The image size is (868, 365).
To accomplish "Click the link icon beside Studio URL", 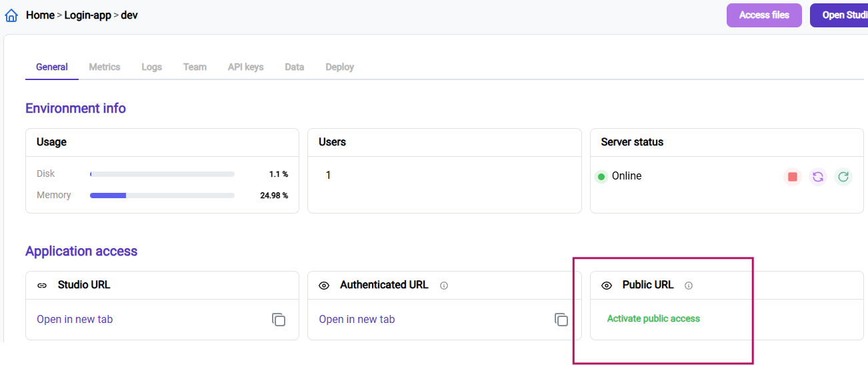I will (x=42, y=286).
